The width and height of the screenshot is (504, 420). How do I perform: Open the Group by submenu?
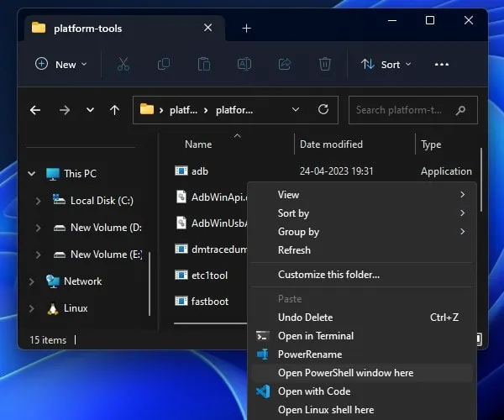tap(362, 232)
